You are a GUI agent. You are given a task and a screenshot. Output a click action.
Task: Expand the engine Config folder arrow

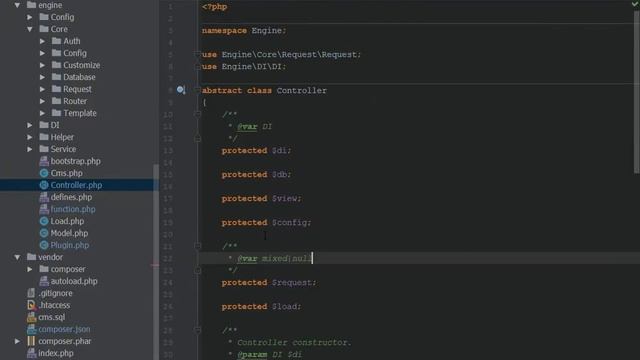tap(30, 17)
